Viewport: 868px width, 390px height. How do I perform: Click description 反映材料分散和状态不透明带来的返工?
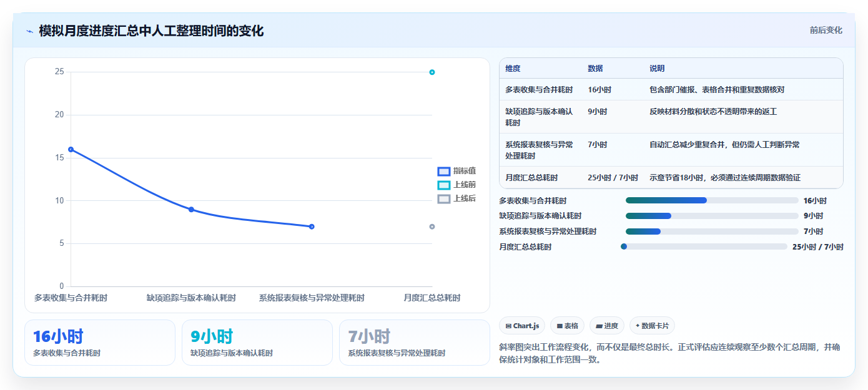(x=713, y=112)
